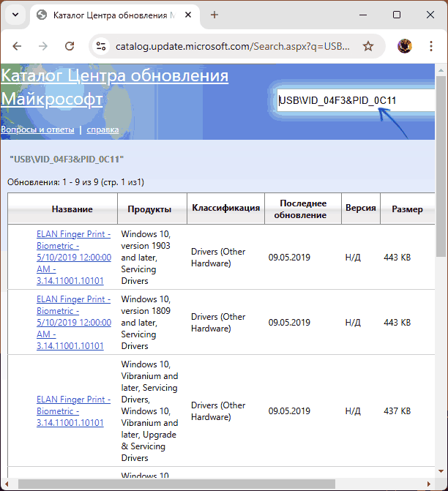Click the vertical scrollbar thumb

pyautogui.click(x=441, y=166)
